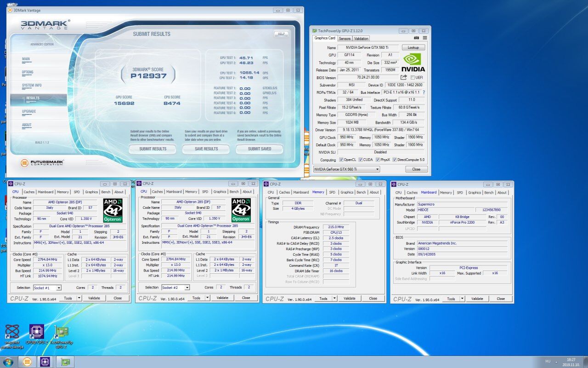The image size is (588, 368).
Task: Select About in 3DMark Vantage sidebar
Action: (38, 125)
